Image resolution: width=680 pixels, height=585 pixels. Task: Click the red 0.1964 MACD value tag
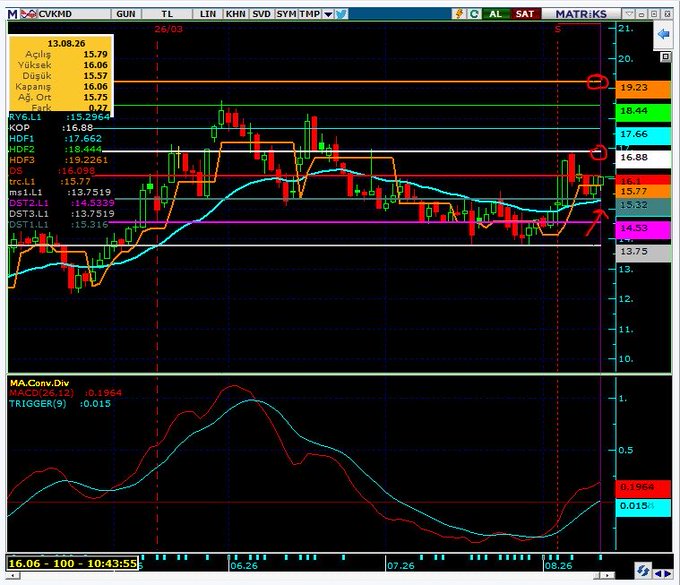pos(643,487)
